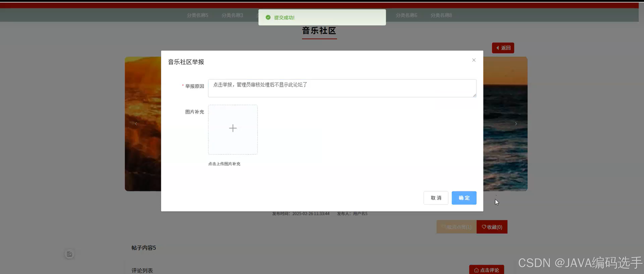The image size is (644, 274).
Task: Dismiss the report dialog with the X
Action: click(x=474, y=60)
